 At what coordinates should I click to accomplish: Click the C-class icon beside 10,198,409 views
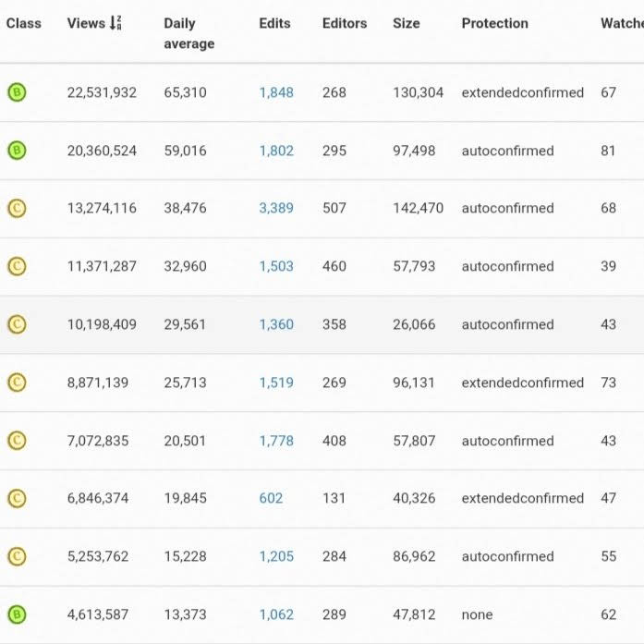point(17,324)
